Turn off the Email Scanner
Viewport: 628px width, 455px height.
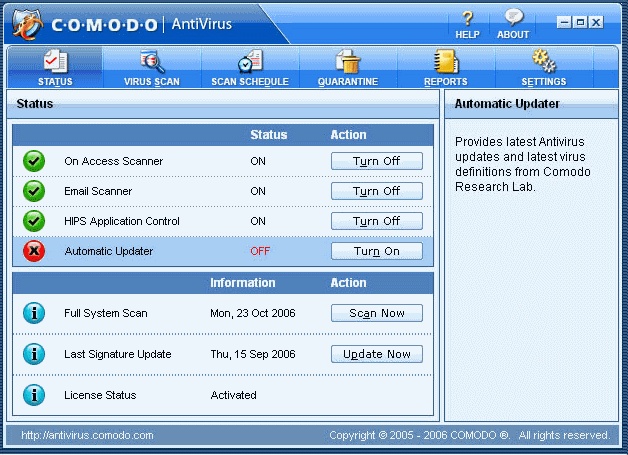(376, 191)
